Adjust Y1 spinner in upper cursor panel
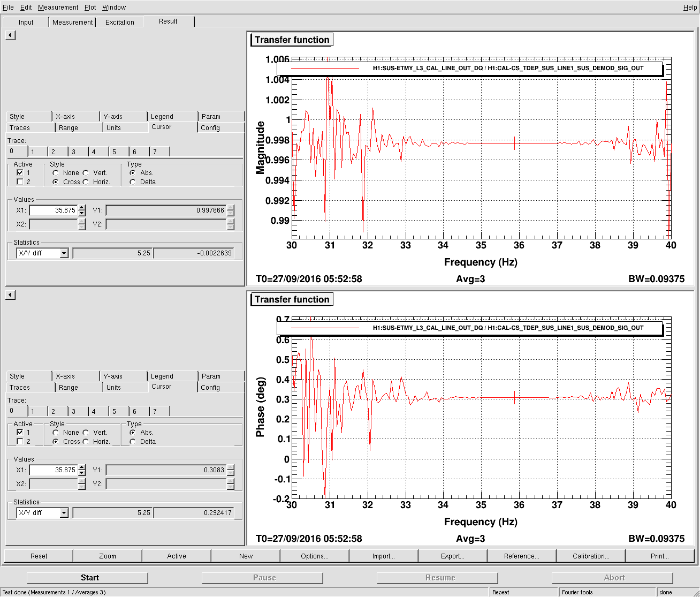 pyautogui.click(x=231, y=210)
